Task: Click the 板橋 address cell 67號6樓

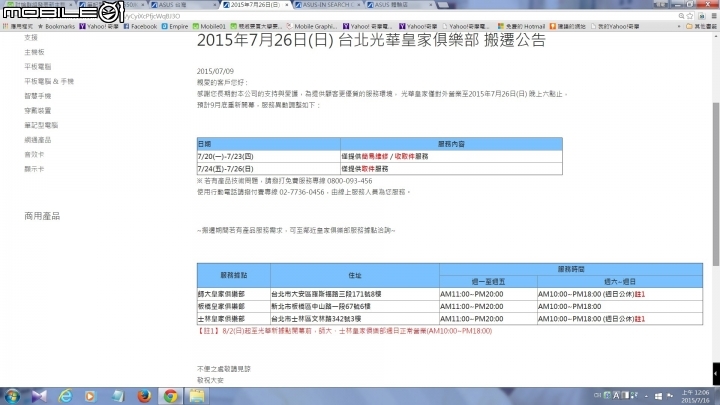Action: [354, 306]
